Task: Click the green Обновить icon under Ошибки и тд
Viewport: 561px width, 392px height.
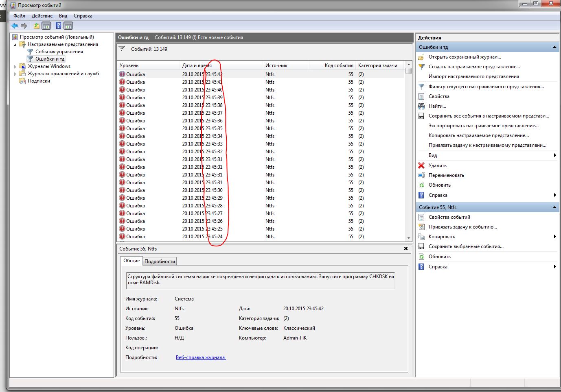Action: [421, 185]
